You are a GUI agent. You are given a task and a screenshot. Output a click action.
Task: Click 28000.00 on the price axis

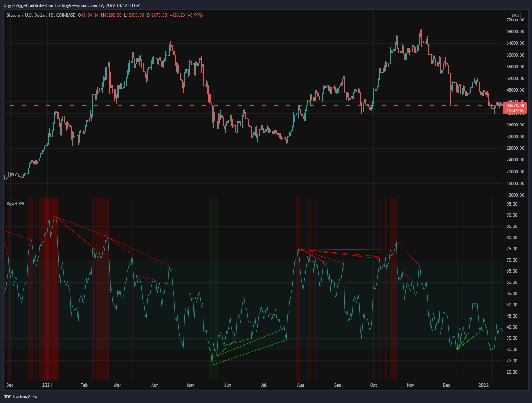515,148
